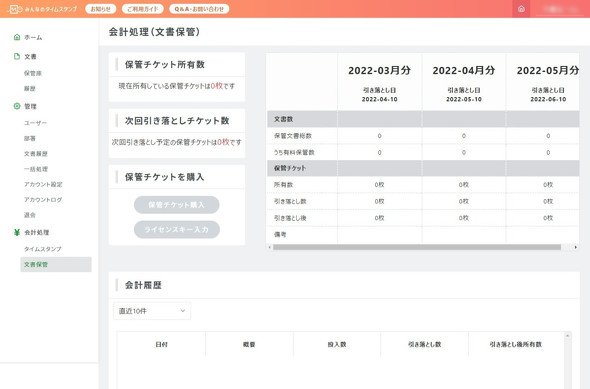Open the user account menu at top right
Screen dimensions: 590x389
(x=560, y=9)
